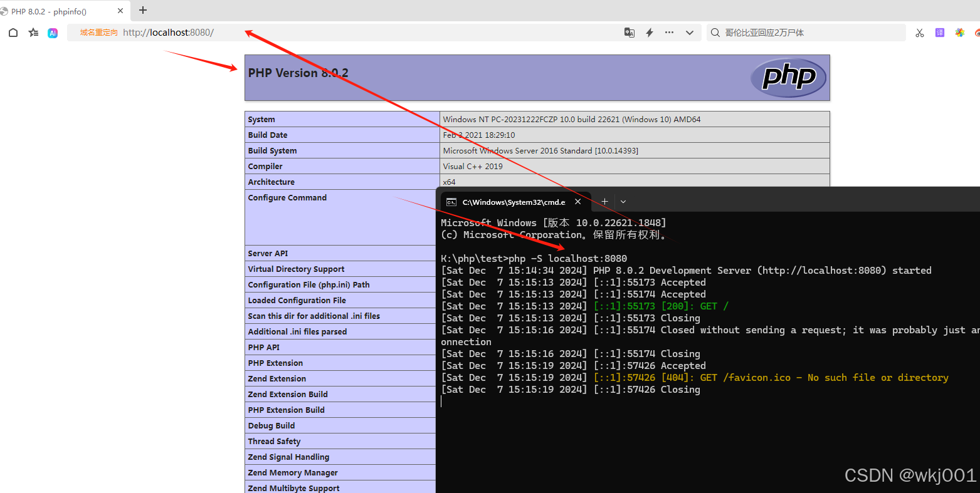Close the cmd.exe terminal tab

point(578,202)
